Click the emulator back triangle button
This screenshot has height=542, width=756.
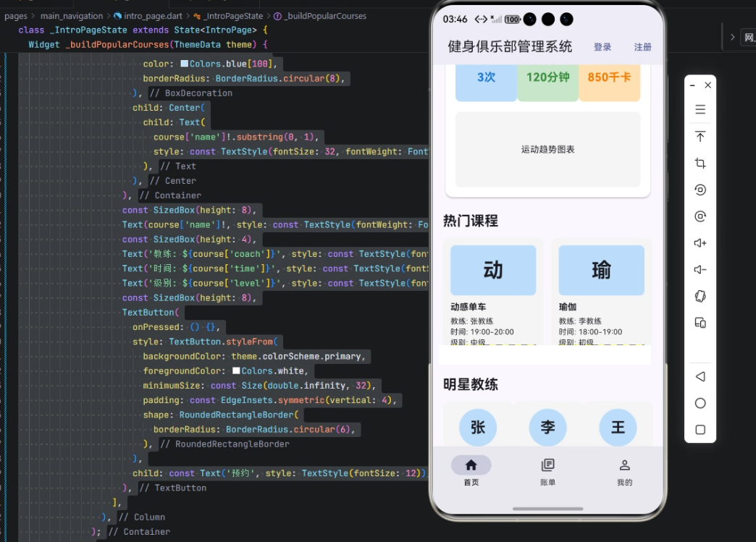tap(700, 376)
